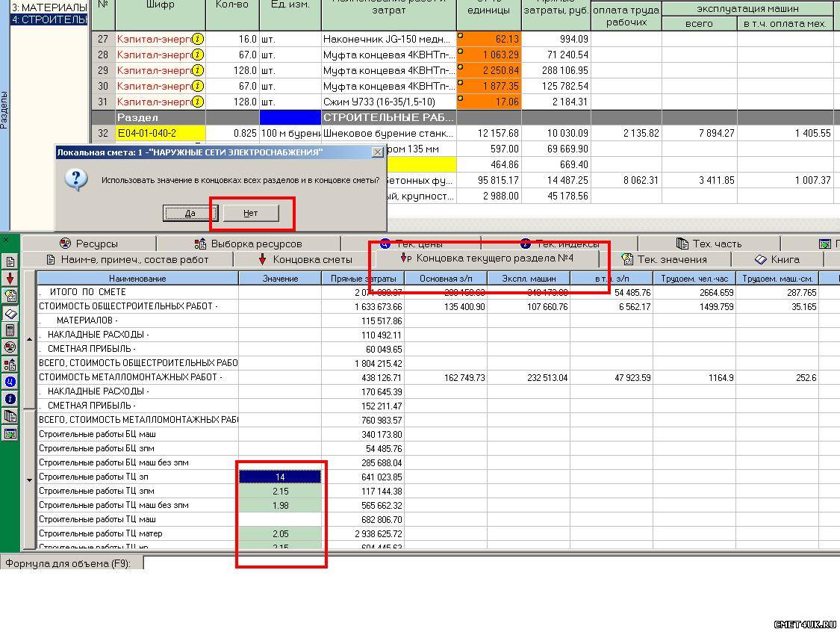Click the question mark icon in the dialog
Viewport: 840px width, 632px height.
pyautogui.click(x=76, y=181)
